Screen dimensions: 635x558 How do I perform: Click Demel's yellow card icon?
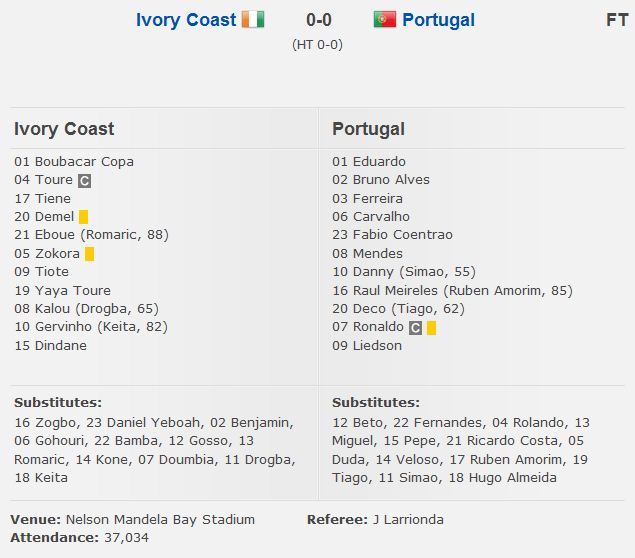click(84, 217)
